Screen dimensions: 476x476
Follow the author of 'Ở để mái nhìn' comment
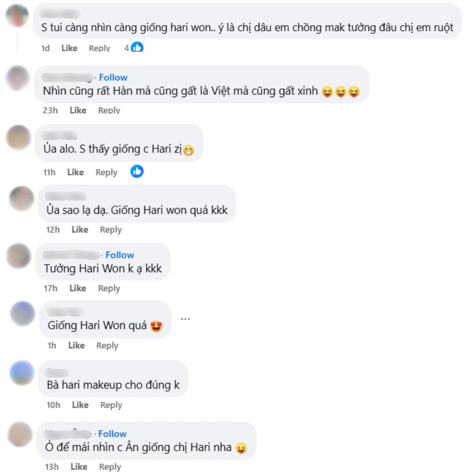112,434
